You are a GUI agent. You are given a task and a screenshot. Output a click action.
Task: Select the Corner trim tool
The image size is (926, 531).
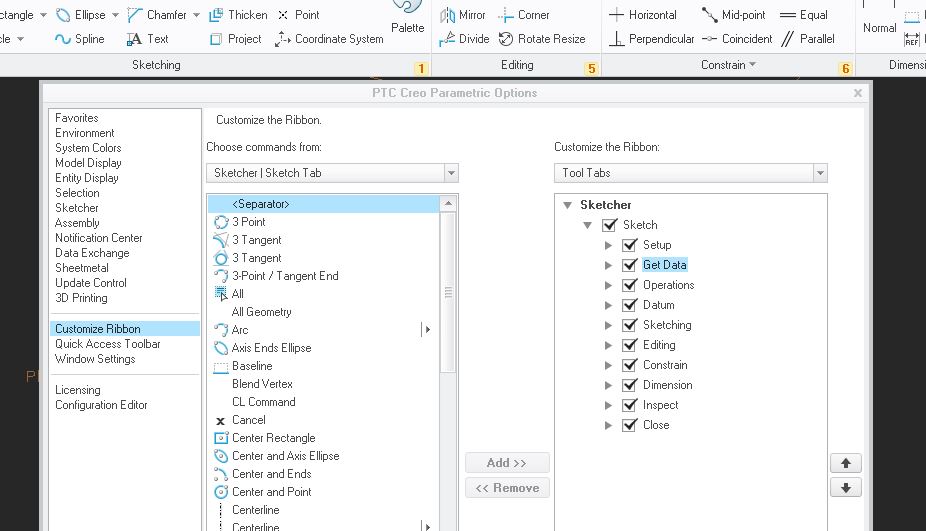pyautogui.click(x=523, y=15)
